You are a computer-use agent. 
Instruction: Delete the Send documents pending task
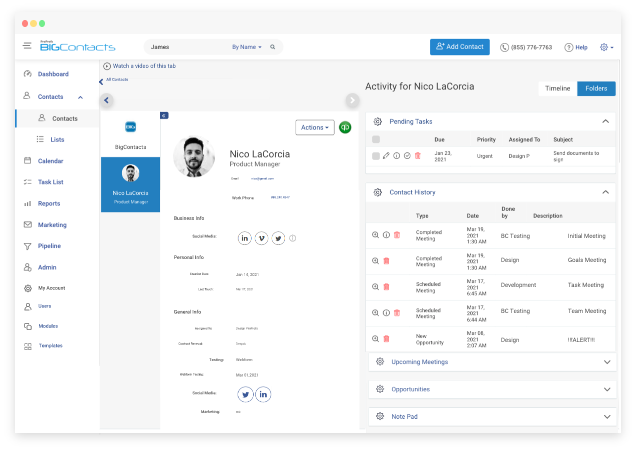click(418, 156)
